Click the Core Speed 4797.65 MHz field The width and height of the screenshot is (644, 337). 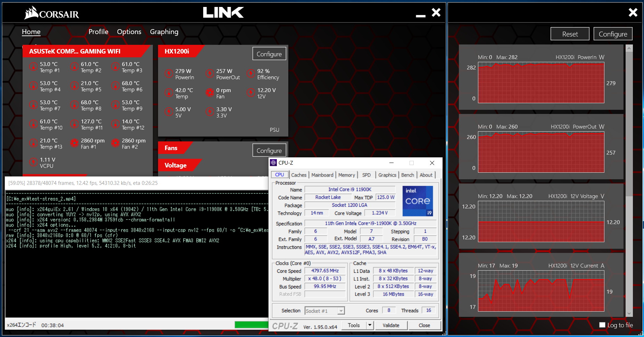(325, 271)
